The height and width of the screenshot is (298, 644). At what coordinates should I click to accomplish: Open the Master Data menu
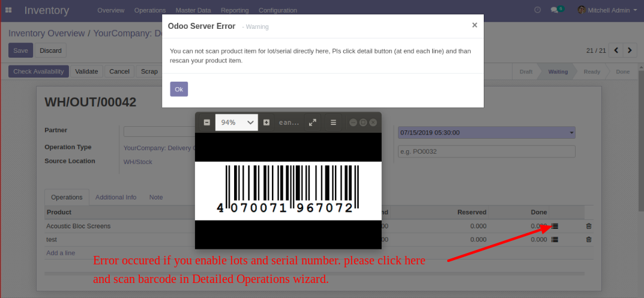tap(193, 10)
